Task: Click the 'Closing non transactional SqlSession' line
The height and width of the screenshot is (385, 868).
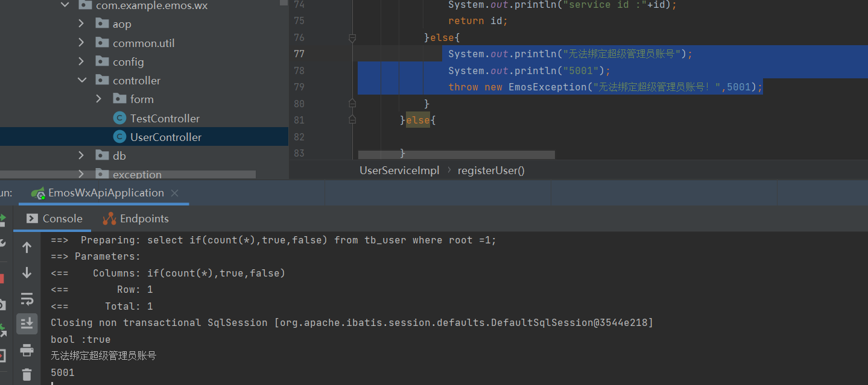Action: [x=352, y=323]
